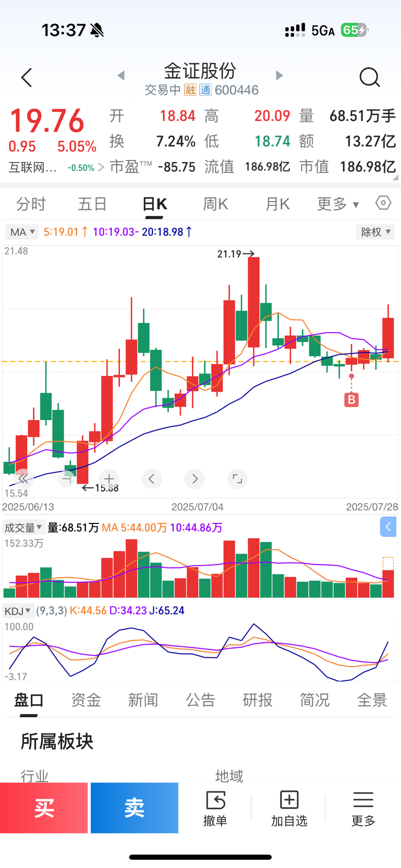Open the search magnifier icon
Viewport: 401px width, 868px height.
point(370,77)
